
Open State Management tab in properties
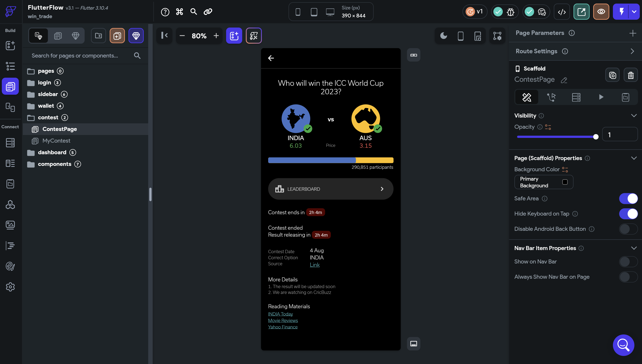625,97
